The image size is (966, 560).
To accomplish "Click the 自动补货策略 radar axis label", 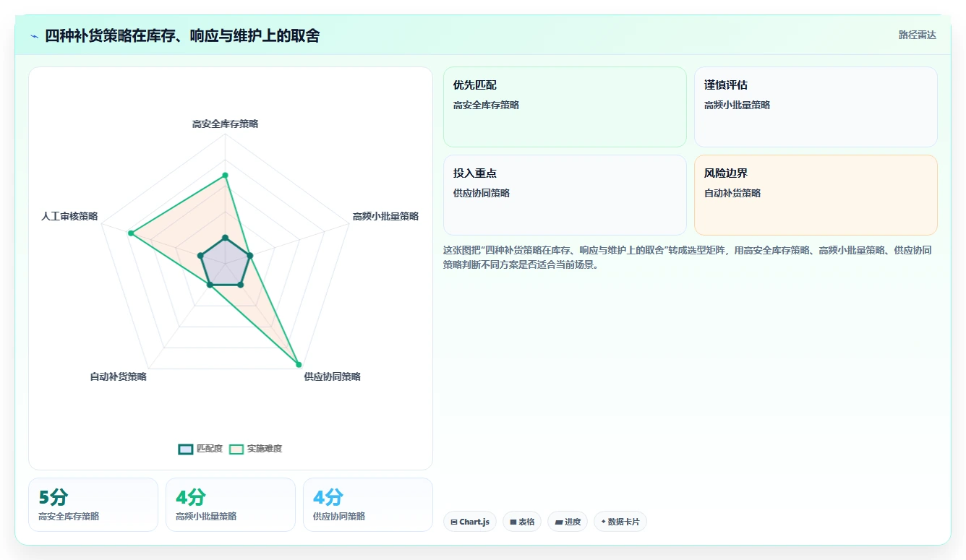I will tap(118, 376).
